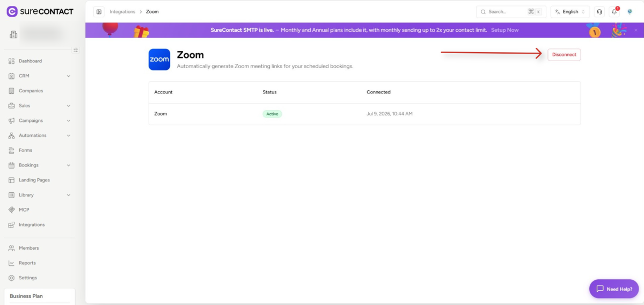Click the Companies sidebar icon
Image resolution: width=644 pixels, height=305 pixels.
pos(11,91)
